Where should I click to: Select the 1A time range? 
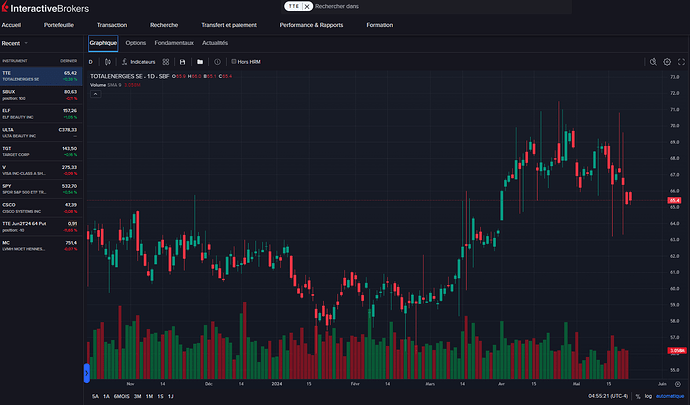(106, 397)
